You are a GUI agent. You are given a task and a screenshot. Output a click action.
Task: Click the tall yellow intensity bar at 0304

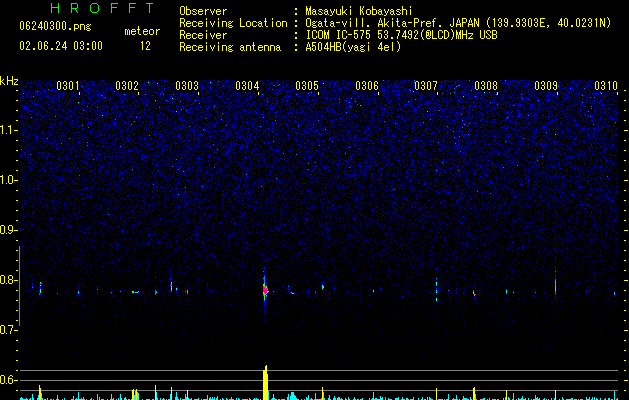(265, 382)
